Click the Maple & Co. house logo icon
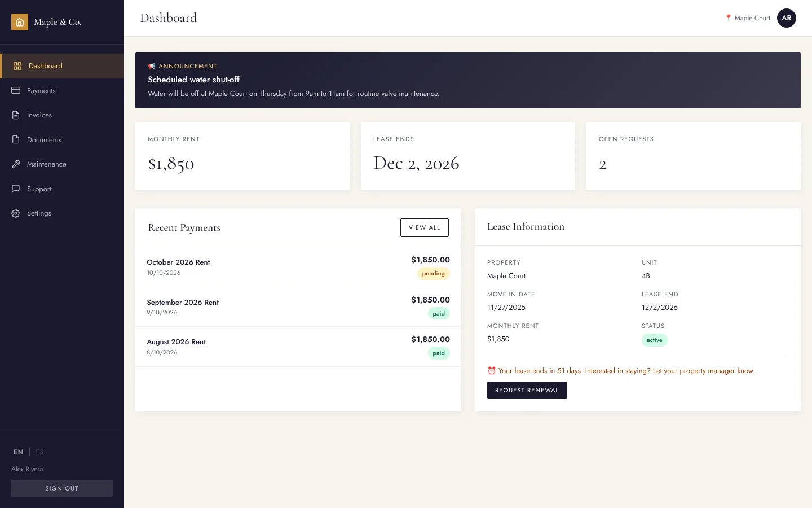 click(x=20, y=22)
